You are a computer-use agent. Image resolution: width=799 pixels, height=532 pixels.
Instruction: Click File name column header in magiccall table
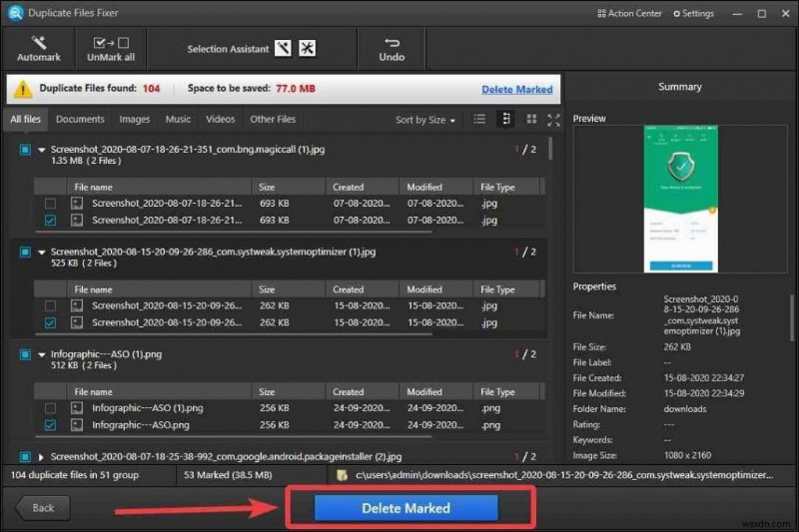point(160,187)
